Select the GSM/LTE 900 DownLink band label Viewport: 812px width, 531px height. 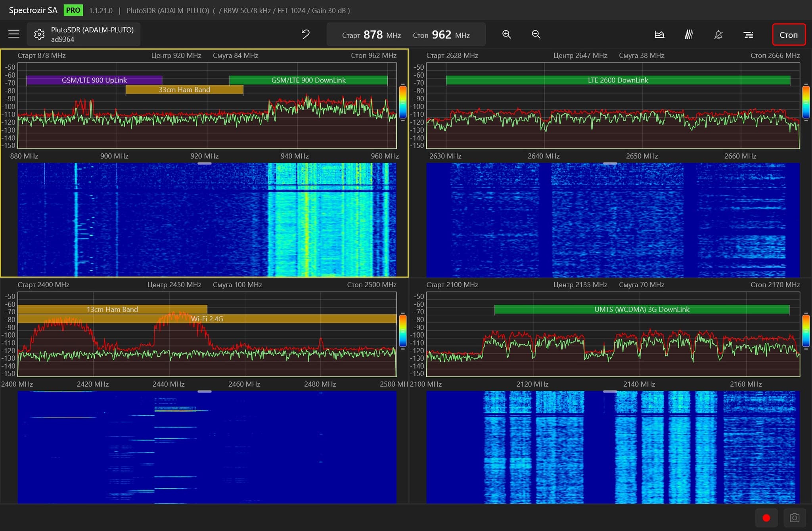click(x=308, y=80)
